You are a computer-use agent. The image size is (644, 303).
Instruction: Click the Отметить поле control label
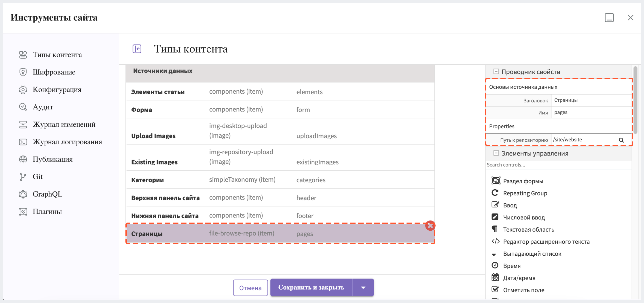click(x=523, y=290)
